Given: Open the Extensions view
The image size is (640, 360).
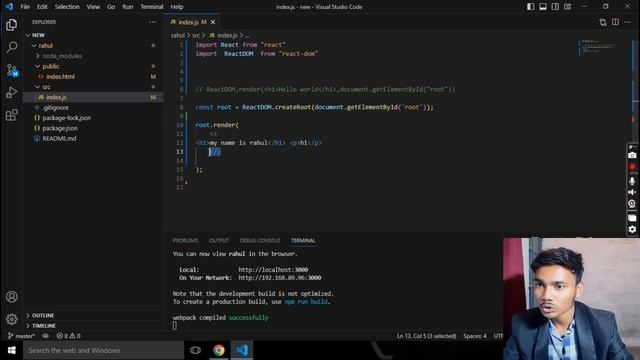Looking at the screenshot, I should tap(11, 115).
